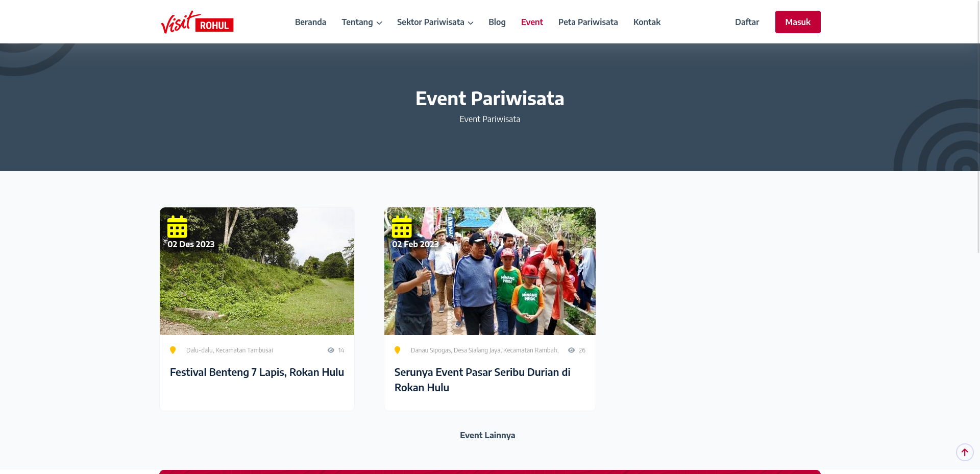Open the Kontak page
The width and height of the screenshot is (980, 474).
coord(647,22)
